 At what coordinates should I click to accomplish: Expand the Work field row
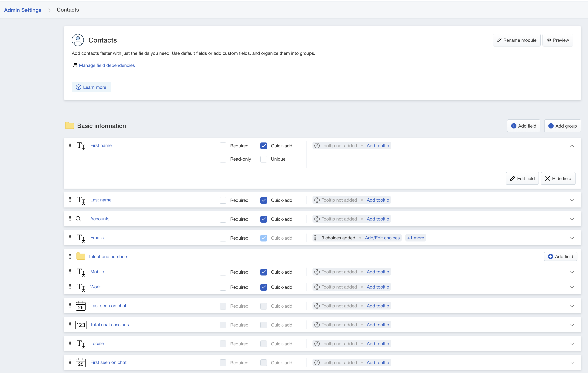[x=572, y=287]
